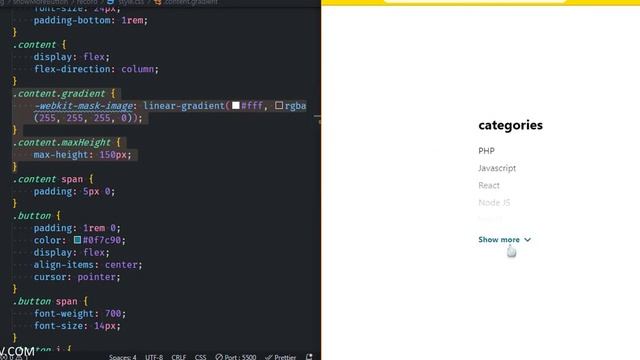Stop Live Server on Port 5500

coord(236,357)
